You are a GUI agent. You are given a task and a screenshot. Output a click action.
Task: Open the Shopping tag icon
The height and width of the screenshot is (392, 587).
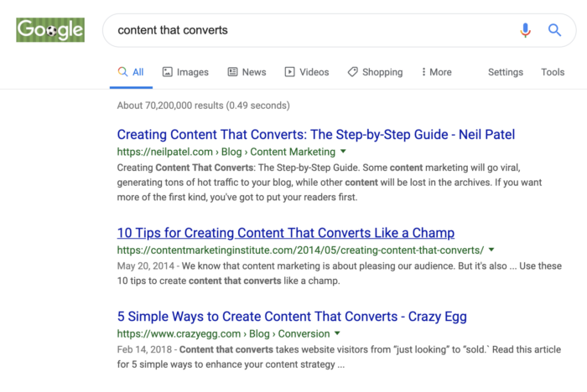click(x=352, y=72)
